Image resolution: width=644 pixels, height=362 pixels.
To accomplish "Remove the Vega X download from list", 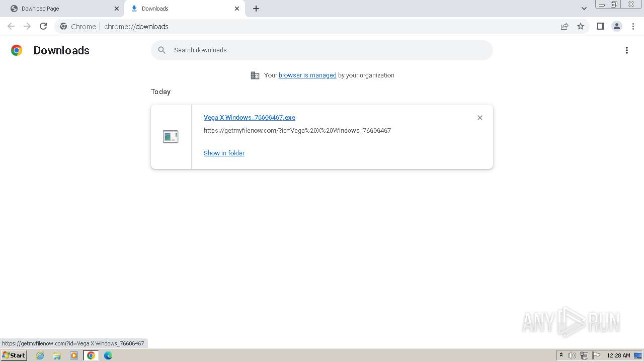I will point(480,118).
